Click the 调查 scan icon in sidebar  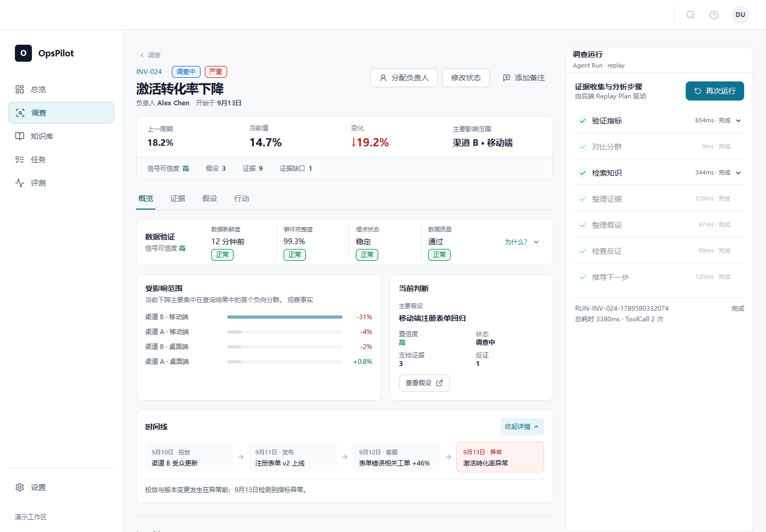coord(20,113)
